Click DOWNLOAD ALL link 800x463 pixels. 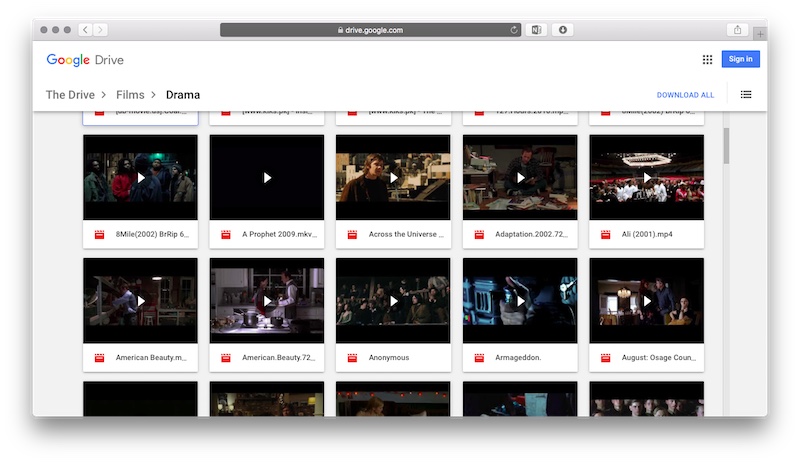point(685,95)
